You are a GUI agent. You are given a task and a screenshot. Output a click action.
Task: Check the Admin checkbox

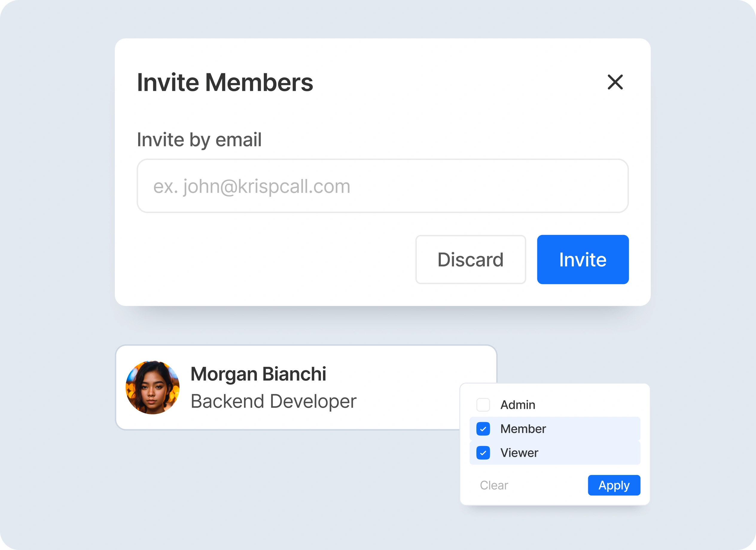point(483,405)
